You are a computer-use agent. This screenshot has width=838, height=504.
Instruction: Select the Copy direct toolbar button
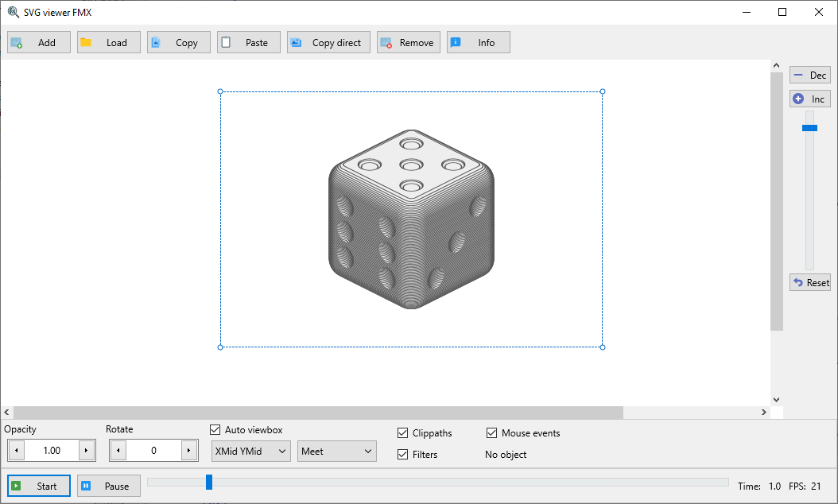pyautogui.click(x=328, y=43)
